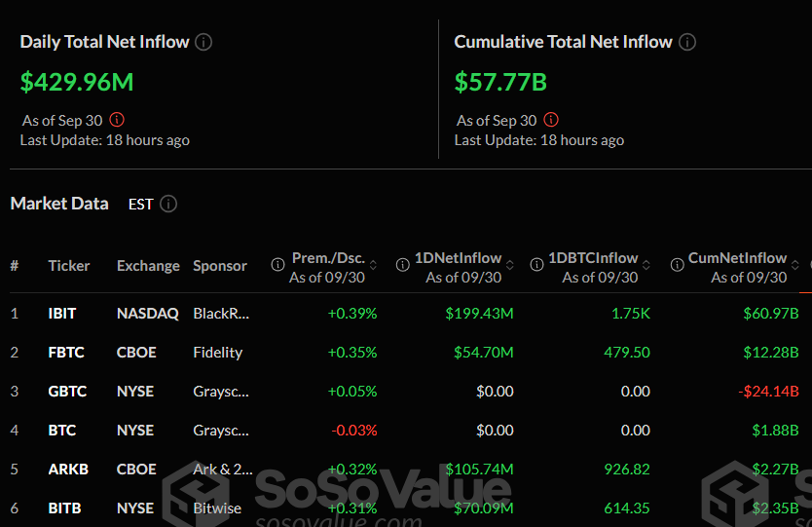Click +0.05% premium value for GBTC
Screen dimensions: 812x527
click(x=352, y=392)
